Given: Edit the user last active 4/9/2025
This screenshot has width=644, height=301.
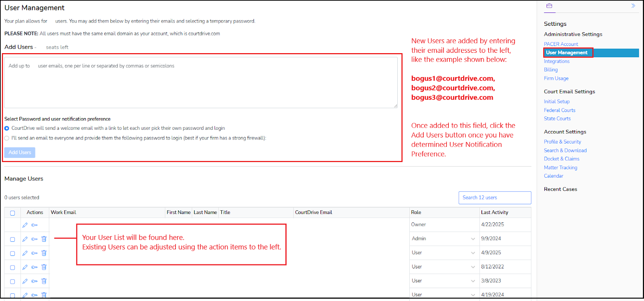Looking at the screenshot, I should (x=25, y=253).
